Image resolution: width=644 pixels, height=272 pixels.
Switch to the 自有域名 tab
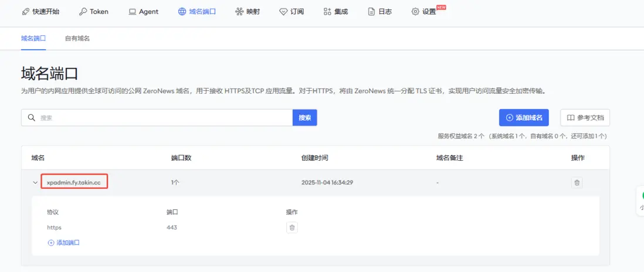click(77, 38)
